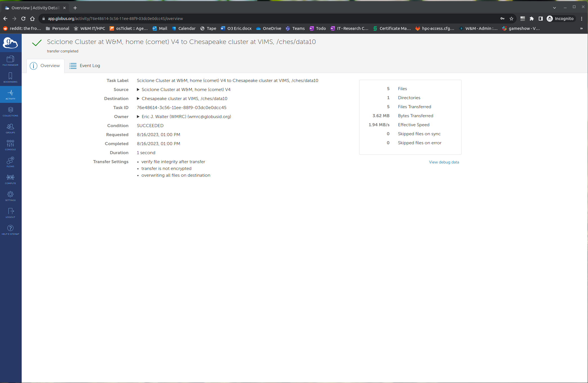The height and width of the screenshot is (383, 588).
Task: Open Flows from the sidebar
Action: 10,162
